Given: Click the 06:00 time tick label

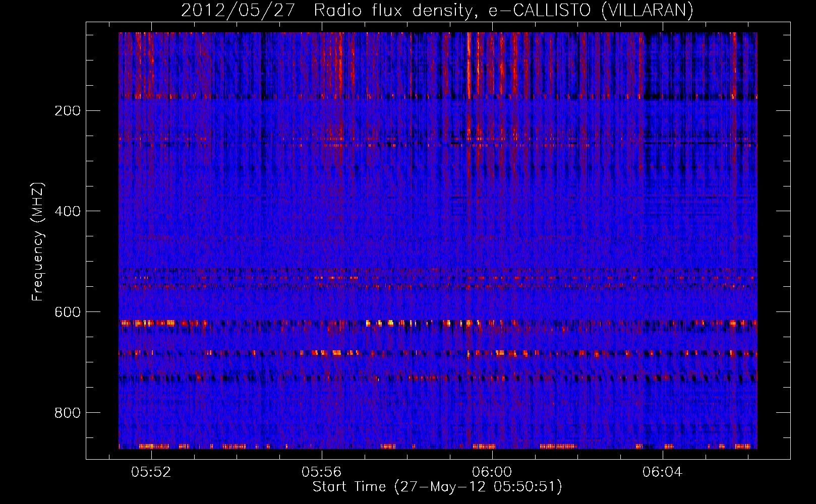Looking at the screenshot, I should click(492, 472).
